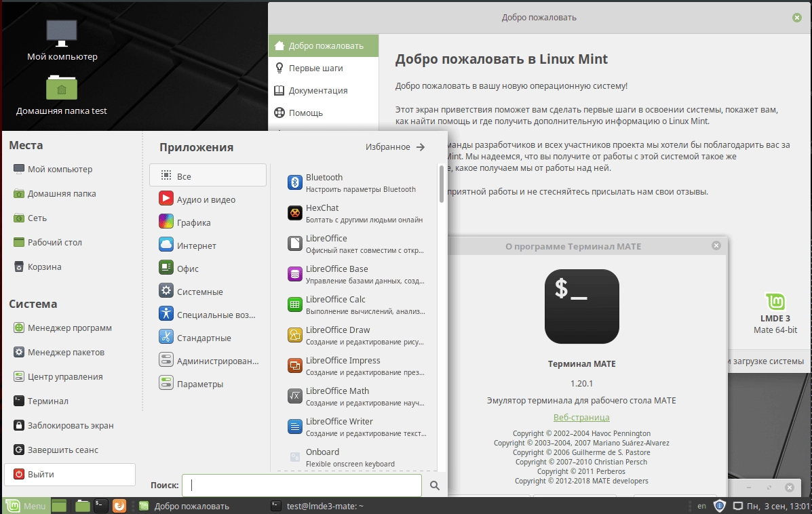This screenshot has height=514, width=812.
Task: Launch Менеджер программ
Action: (x=70, y=328)
